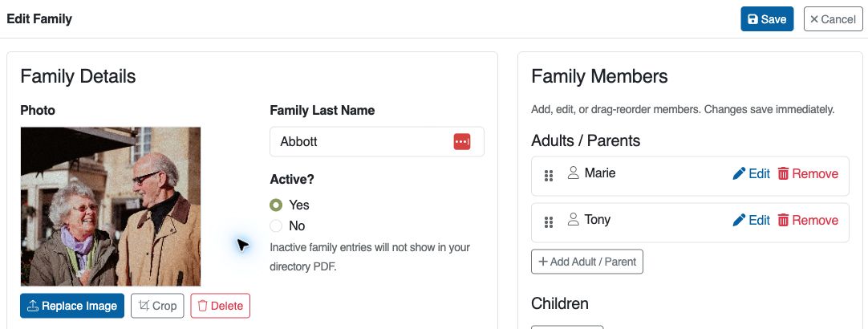Click the Replace Image button

(x=72, y=306)
